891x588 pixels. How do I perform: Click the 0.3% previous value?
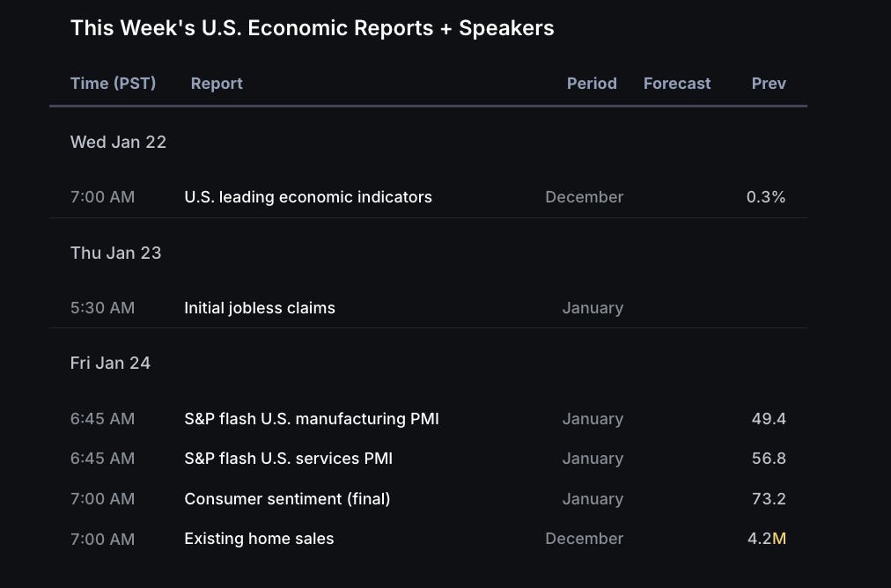pyautogui.click(x=766, y=197)
